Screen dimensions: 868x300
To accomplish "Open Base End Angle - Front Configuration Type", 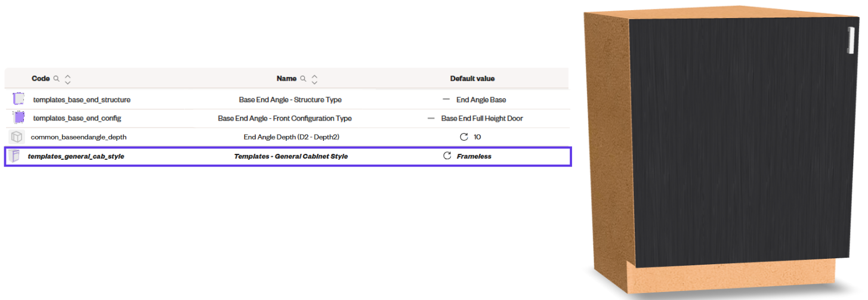I will tap(285, 118).
